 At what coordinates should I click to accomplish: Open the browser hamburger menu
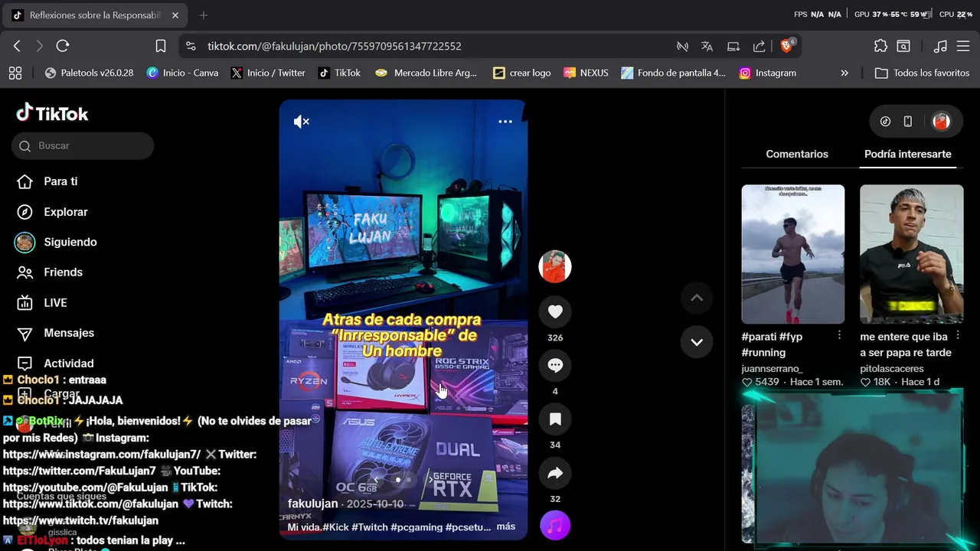coord(963,46)
